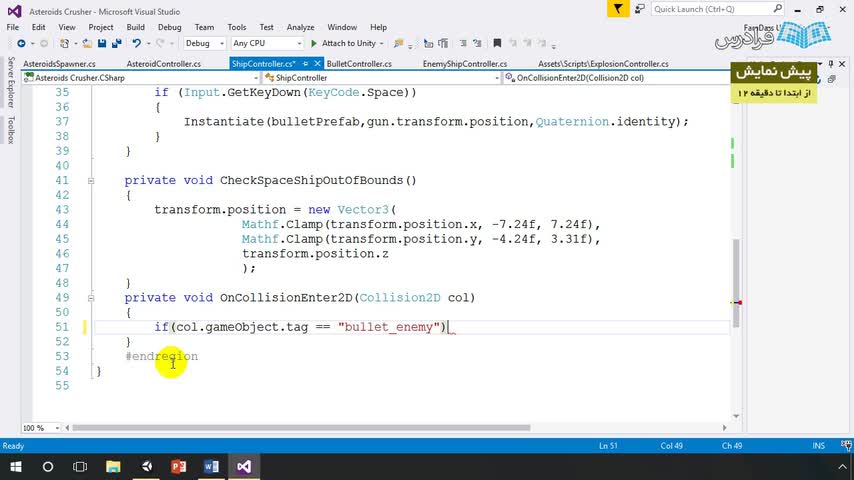Click the word bulletPrefab on line 37
Image resolution: width=854 pixels, height=480 pixels.
[x=315, y=121]
